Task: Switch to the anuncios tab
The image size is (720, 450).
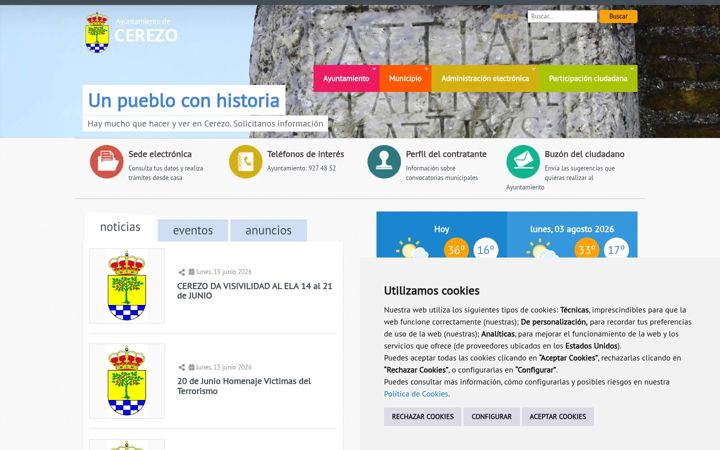Action: [269, 230]
